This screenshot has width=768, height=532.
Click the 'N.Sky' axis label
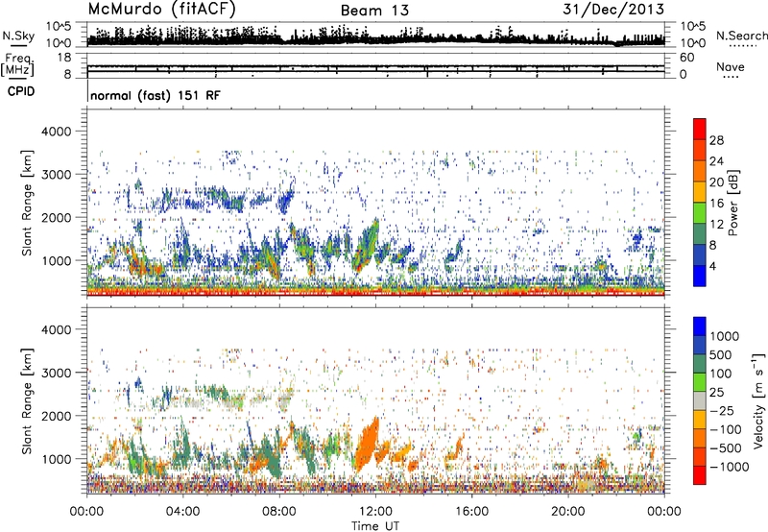(18, 36)
